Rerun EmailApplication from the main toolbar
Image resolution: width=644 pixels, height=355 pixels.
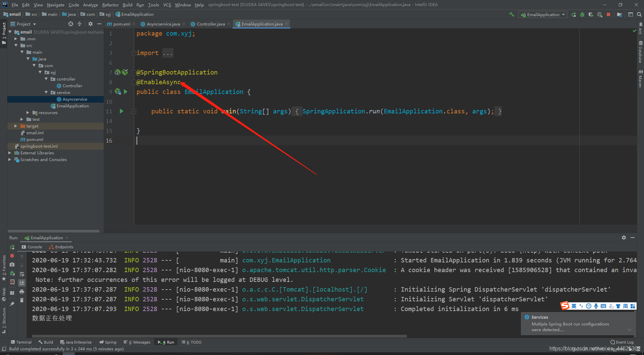[x=574, y=14]
